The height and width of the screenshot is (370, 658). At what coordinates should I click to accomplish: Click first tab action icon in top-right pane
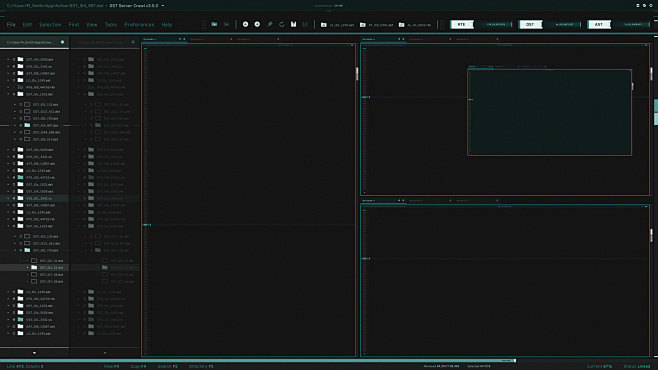pyautogui.click(x=399, y=39)
